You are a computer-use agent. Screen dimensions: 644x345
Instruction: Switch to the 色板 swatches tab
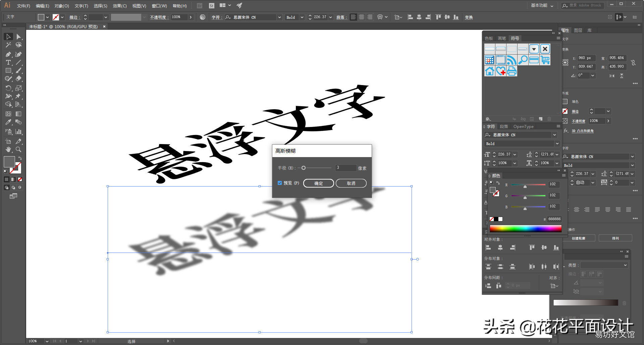pyautogui.click(x=489, y=39)
